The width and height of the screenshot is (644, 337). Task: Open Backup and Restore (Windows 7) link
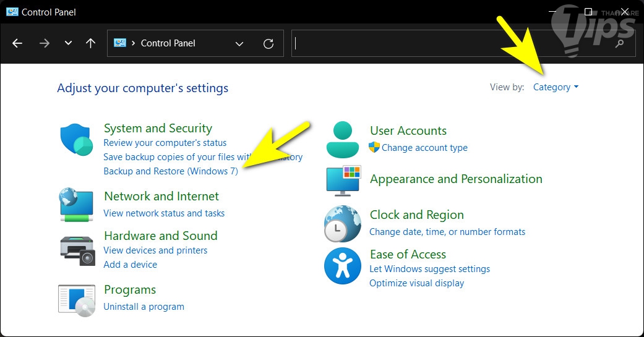170,171
